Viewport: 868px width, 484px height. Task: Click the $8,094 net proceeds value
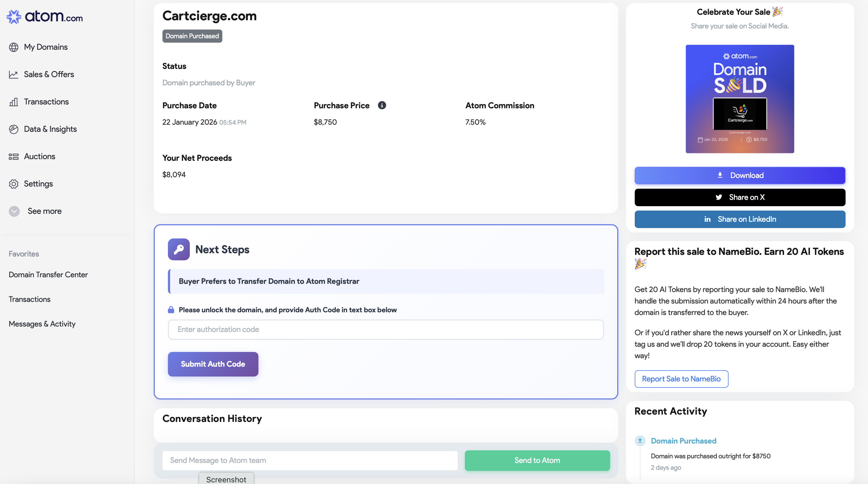coord(174,175)
